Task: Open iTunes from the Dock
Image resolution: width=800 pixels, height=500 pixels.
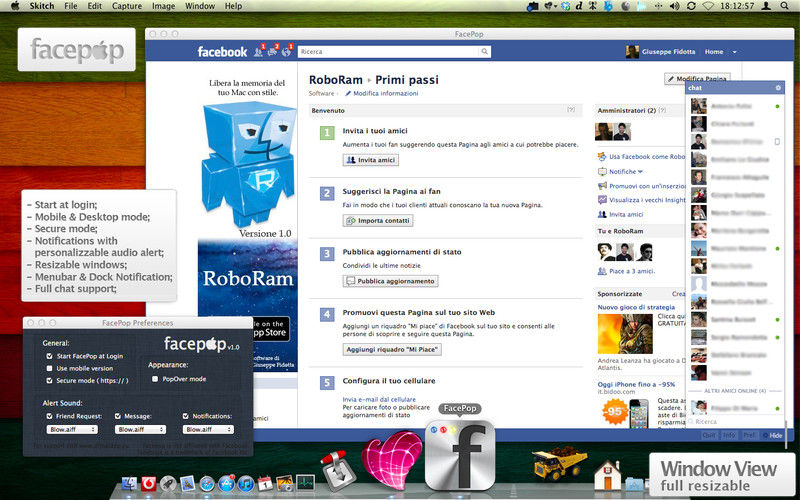Action: pyautogui.click(x=245, y=483)
